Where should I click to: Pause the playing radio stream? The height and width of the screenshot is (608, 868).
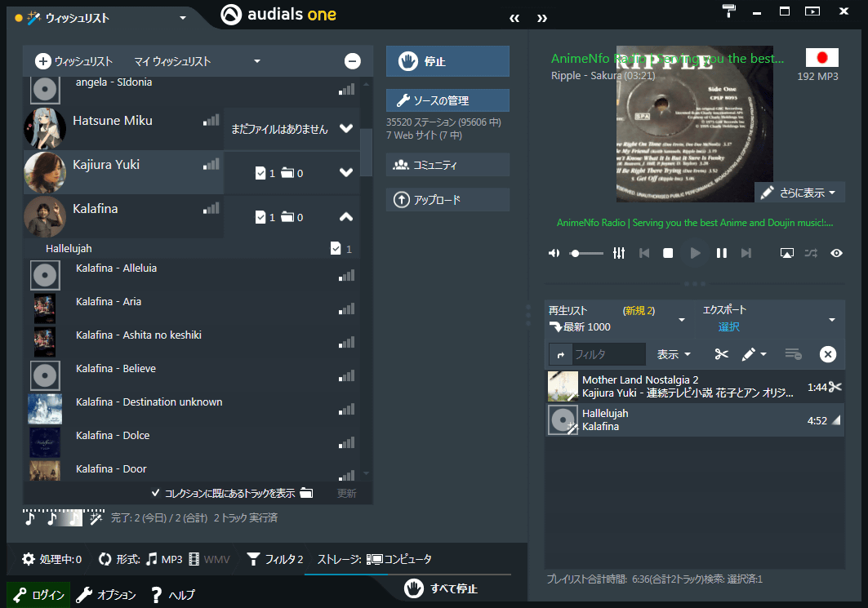click(x=721, y=253)
